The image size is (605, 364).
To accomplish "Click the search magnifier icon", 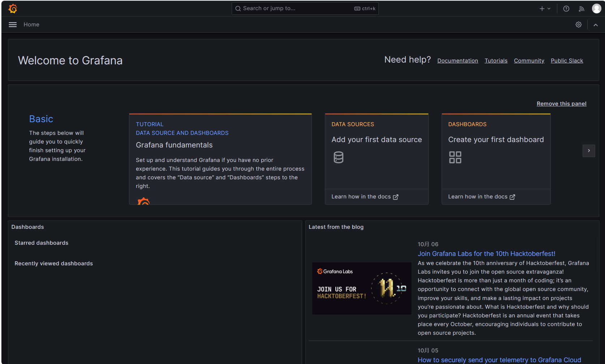I will pos(238,9).
